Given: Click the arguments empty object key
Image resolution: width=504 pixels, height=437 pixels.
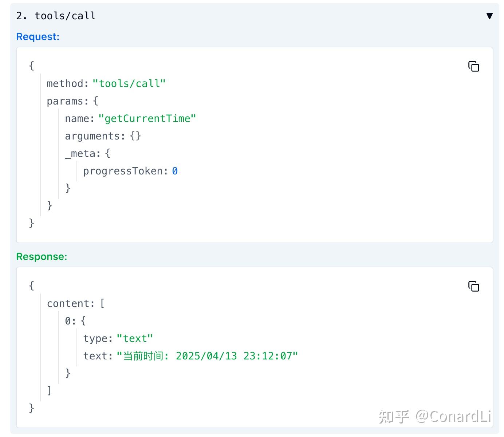Looking at the screenshot, I should pyautogui.click(x=92, y=136).
